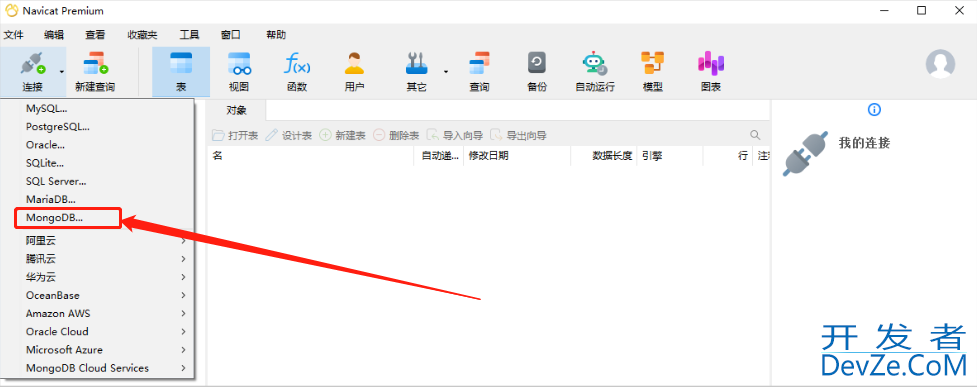Maximize the Navicat Premium window
This screenshot has height=387, width=977.
click(x=922, y=11)
